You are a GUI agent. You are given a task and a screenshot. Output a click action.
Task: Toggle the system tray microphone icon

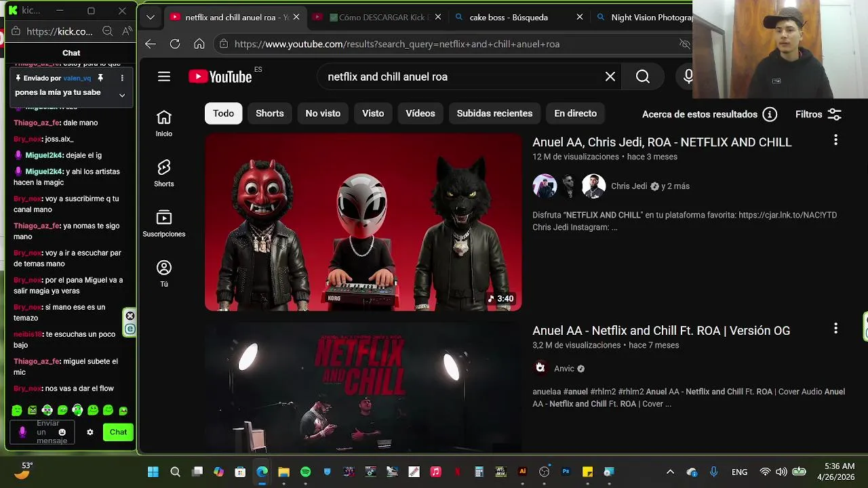[x=713, y=472]
